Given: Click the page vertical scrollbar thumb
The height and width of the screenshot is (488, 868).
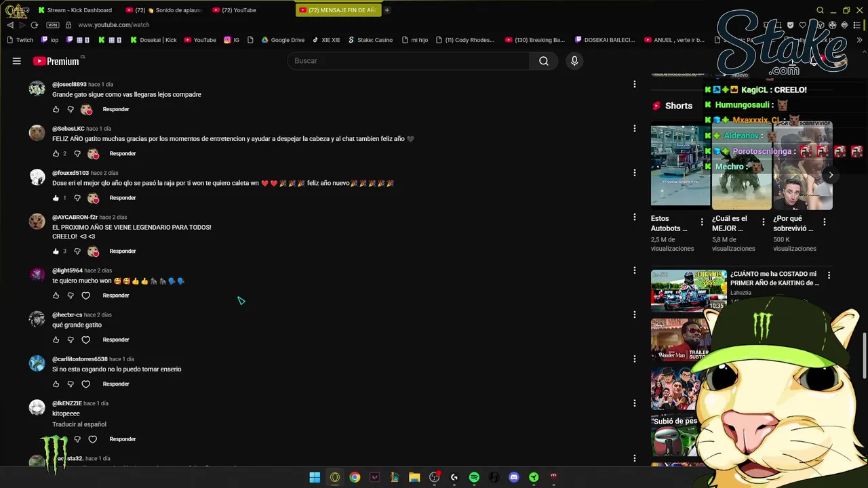Looking at the screenshot, I should (864, 356).
